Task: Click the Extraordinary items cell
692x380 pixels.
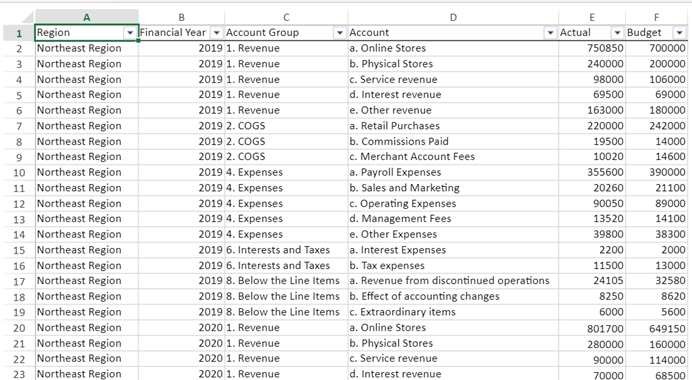Action: pos(453,312)
